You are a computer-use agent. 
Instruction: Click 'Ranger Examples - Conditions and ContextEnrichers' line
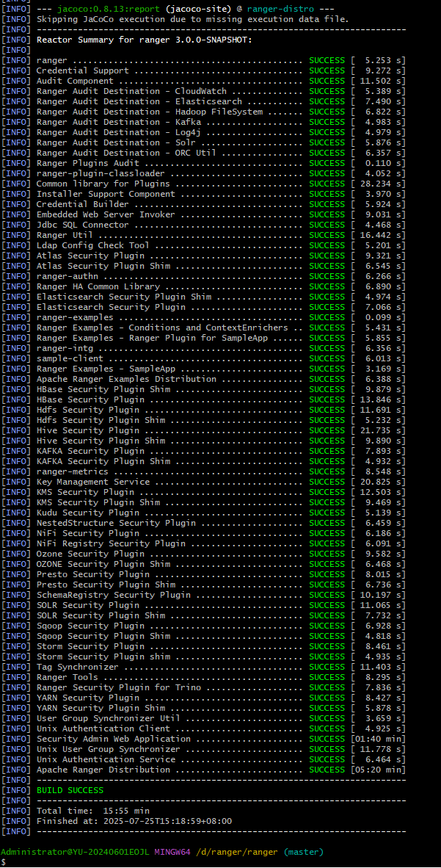[x=204, y=328]
